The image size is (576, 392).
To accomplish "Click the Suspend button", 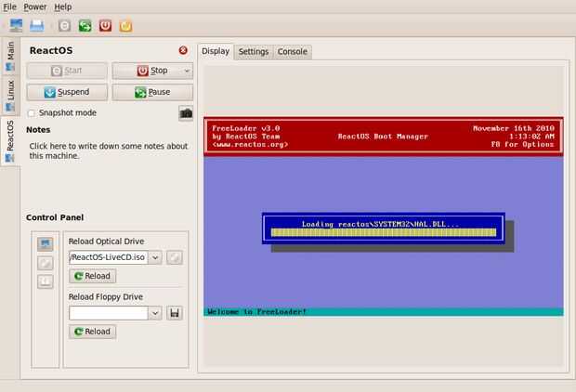I will 67,92.
